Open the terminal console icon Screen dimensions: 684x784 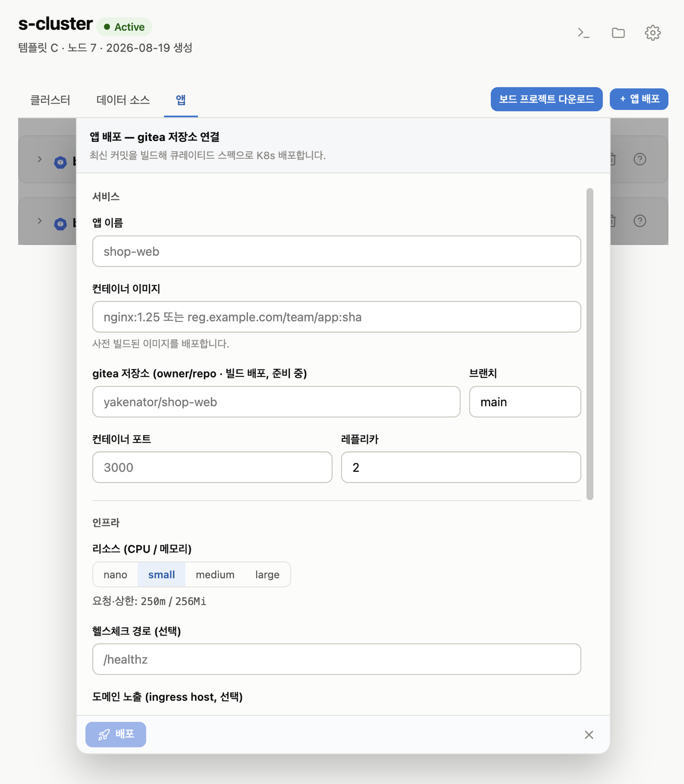[583, 33]
